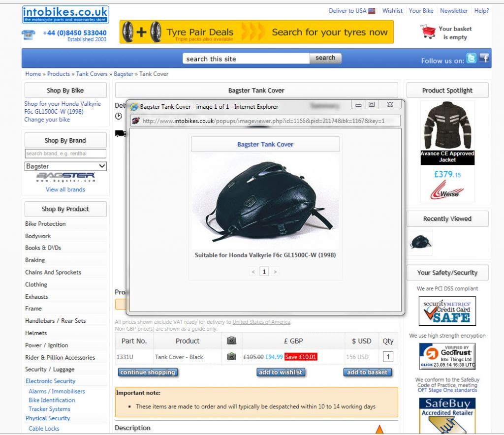Open the Help link
Viewport: 504px width, 435px height.
coord(481,11)
